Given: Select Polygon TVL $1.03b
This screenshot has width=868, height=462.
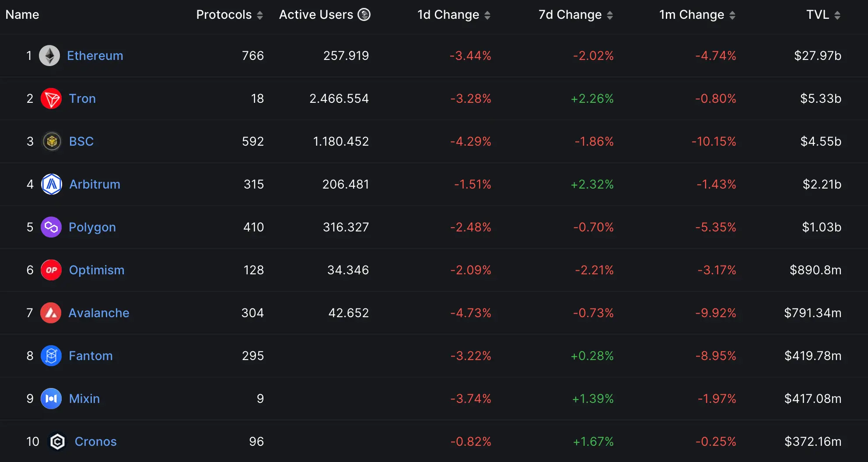Looking at the screenshot, I should (x=822, y=227).
